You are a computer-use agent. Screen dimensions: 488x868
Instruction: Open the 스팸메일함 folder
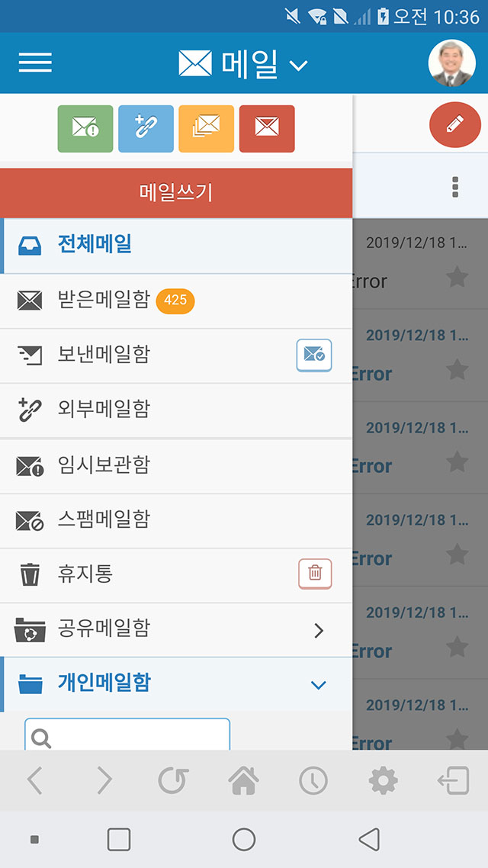tap(176, 520)
